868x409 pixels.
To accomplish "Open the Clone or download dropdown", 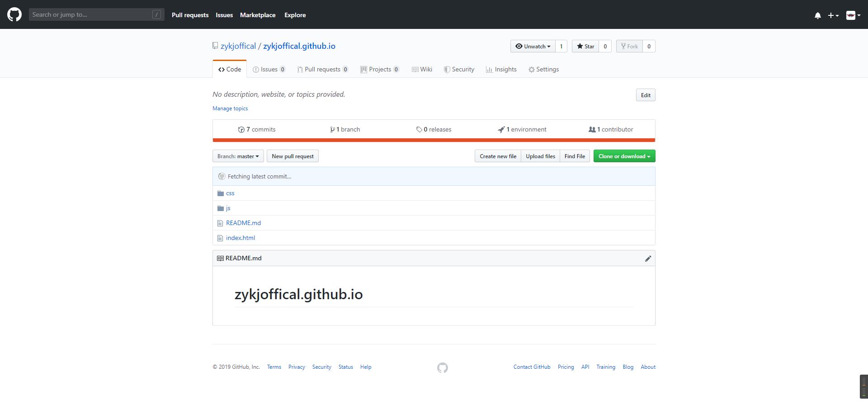I will pos(624,156).
